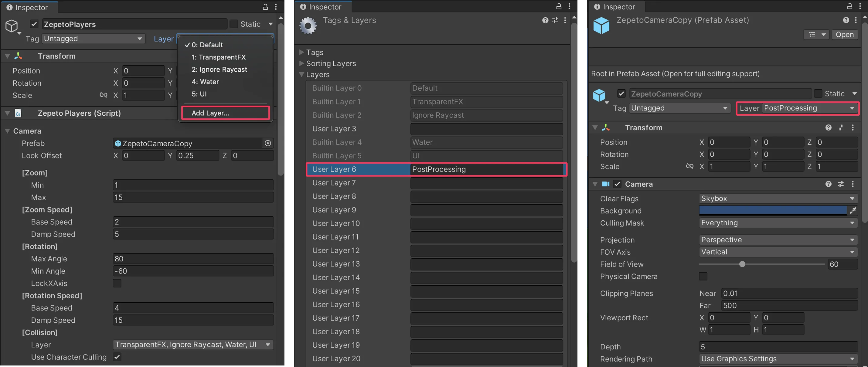Switch to the Tags & Layers Inspector tab
Image resolution: width=868 pixels, height=367 pixels.
[323, 7]
